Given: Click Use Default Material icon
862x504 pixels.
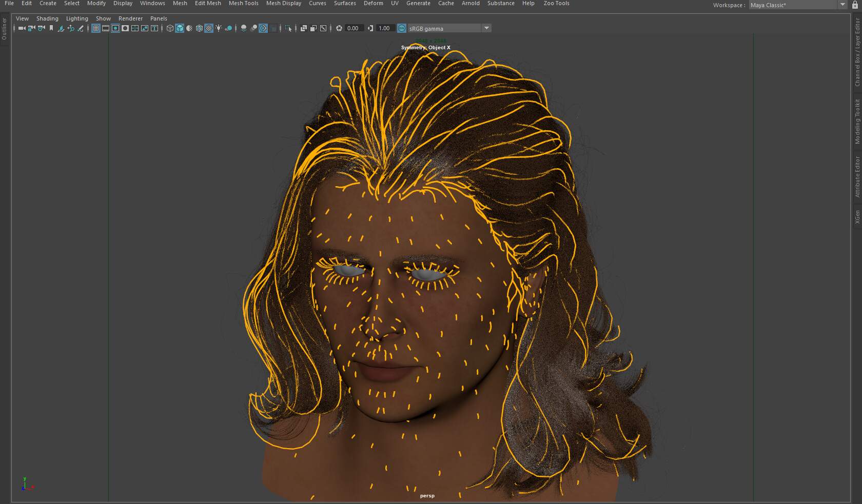Looking at the screenshot, I should (189, 28).
